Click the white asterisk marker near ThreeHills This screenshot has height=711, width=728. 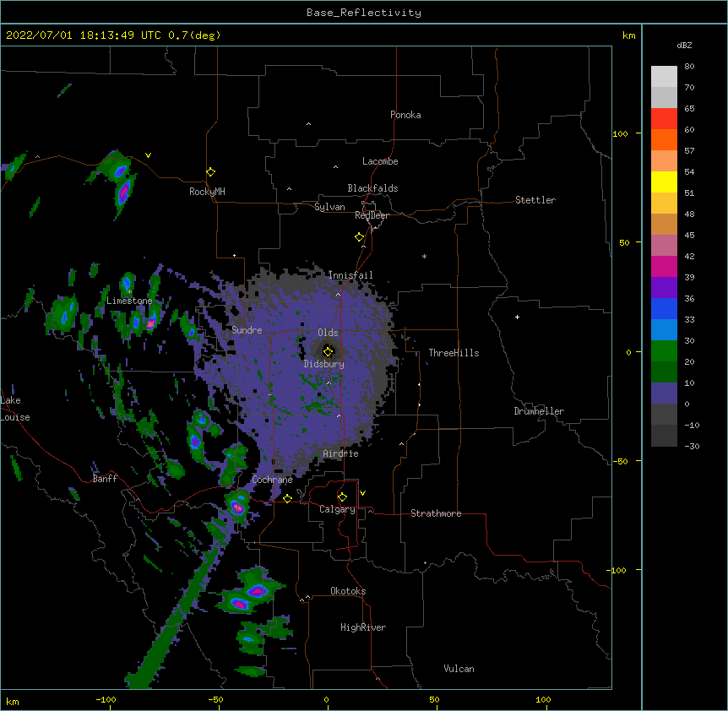(424, 256)
